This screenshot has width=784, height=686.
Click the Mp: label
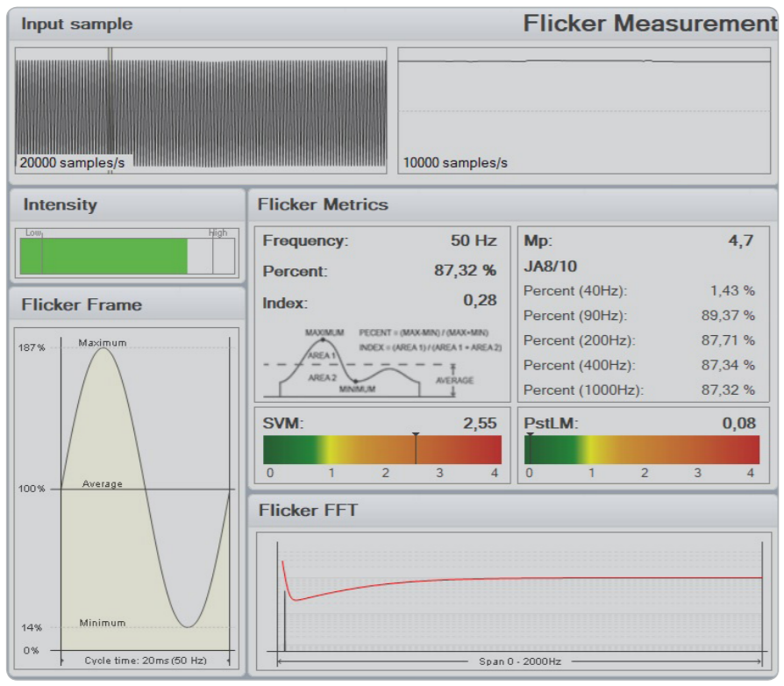(x=538, y=240)
